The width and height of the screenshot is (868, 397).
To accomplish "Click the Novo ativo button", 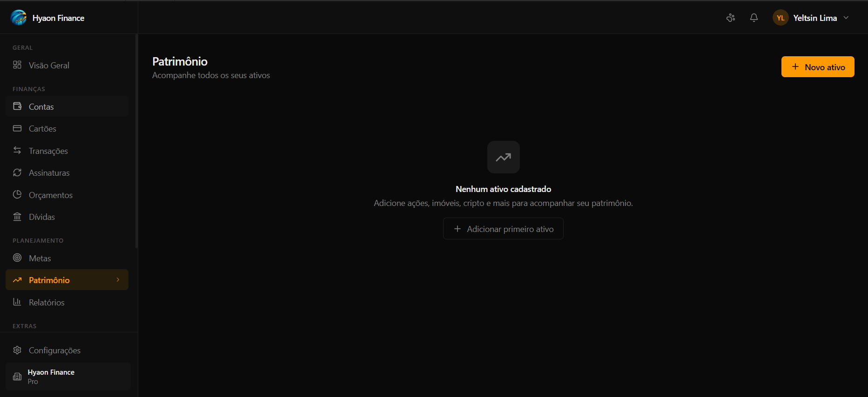I will (x=818, y=67).
